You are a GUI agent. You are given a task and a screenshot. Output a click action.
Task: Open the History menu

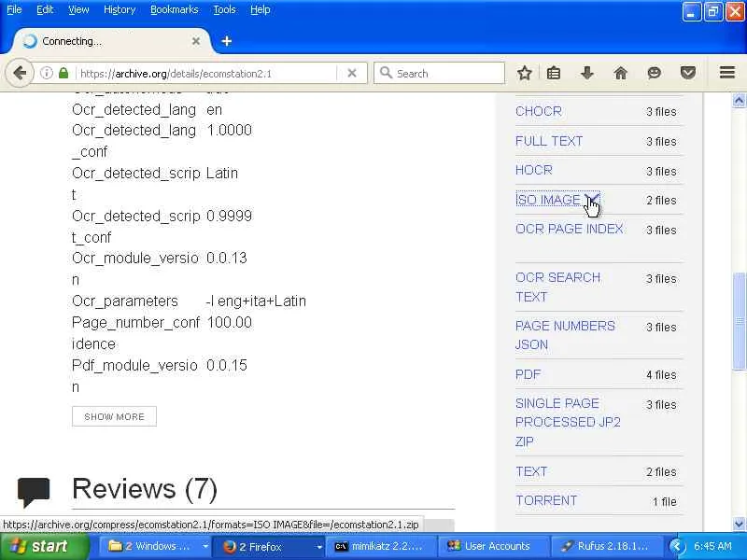coord(120,9)
